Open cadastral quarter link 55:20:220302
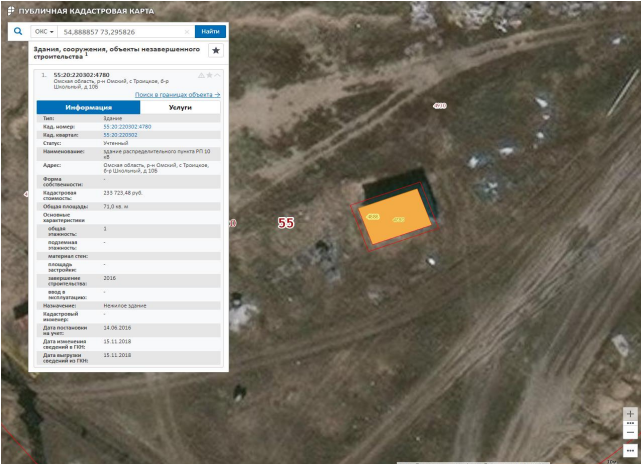This screenshot has width=642, height=465. [x=120, y=135]
